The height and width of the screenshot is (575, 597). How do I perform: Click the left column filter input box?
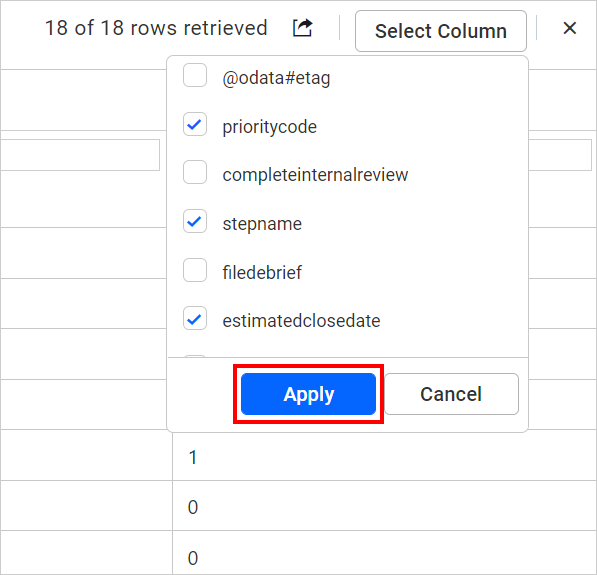[x=80, y=155]
